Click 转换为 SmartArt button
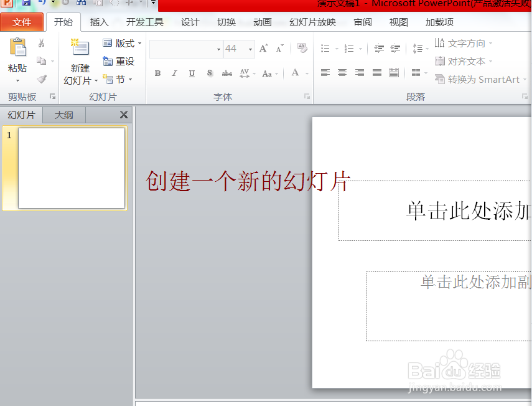This screenshot has width=532, height=406. pos(480,80)
